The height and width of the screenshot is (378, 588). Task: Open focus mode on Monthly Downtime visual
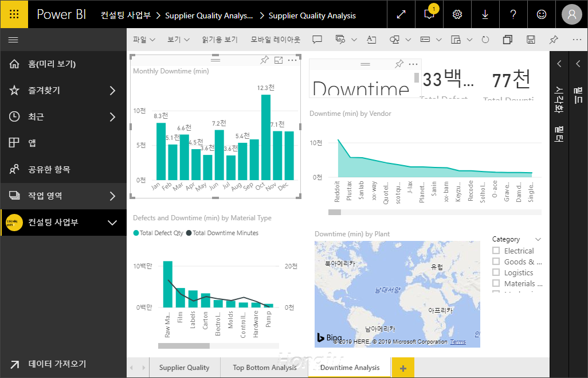[279, 60]
